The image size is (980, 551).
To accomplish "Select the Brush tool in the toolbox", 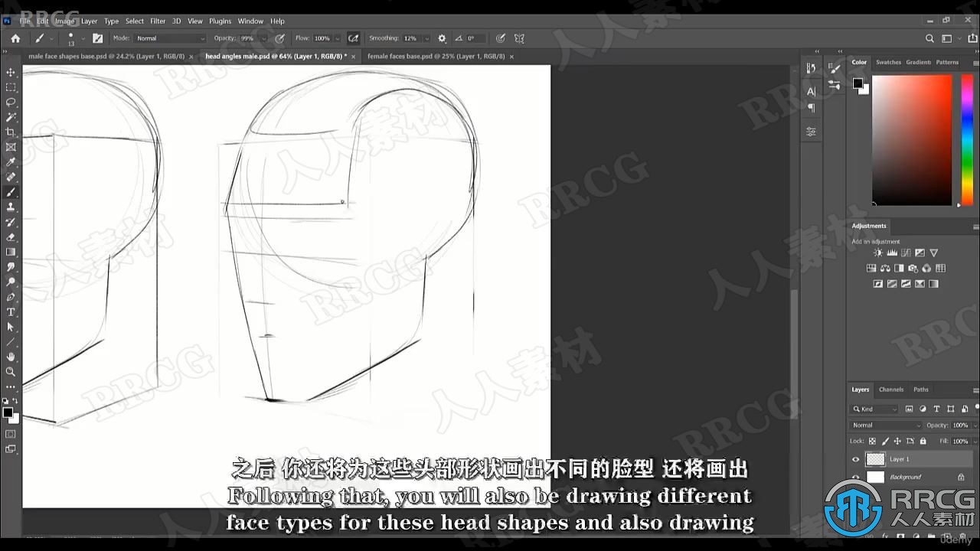I will [11, 192].
